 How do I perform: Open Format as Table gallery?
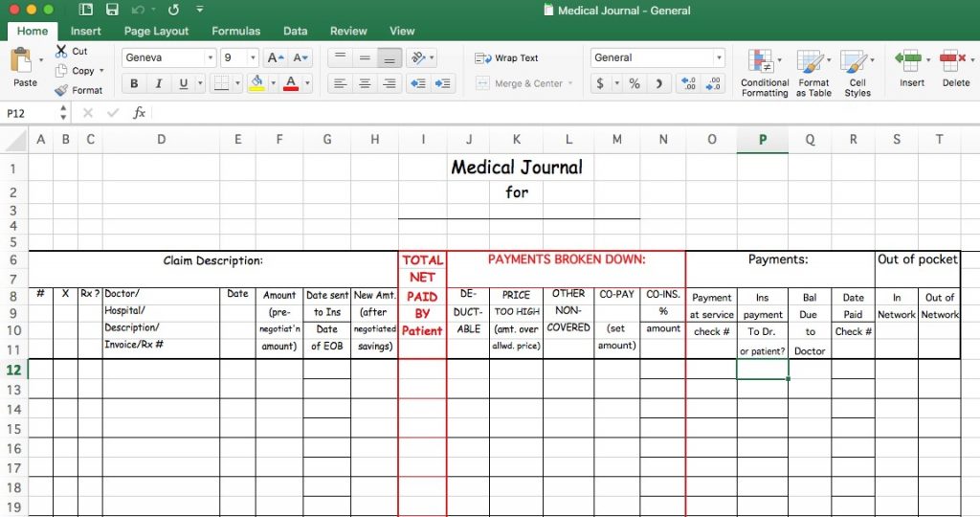[813, 73]
